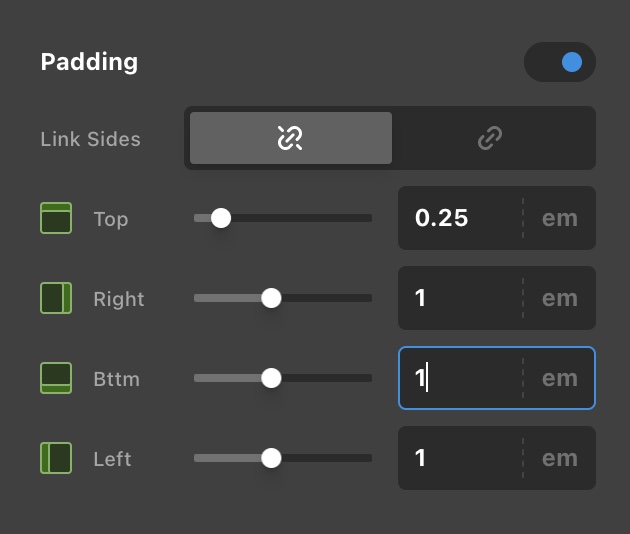This screenshot has height=534, width=630.
Task: Click the Bottom padding side icon
Action: click(x=56, y=378)
